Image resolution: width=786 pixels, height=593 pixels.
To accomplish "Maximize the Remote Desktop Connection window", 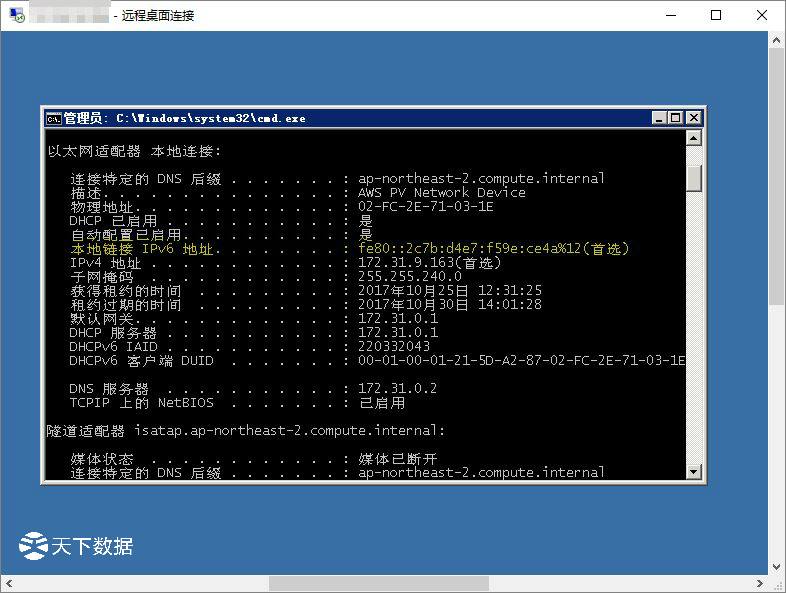I will pyautogui.click(x=715, y=15).
